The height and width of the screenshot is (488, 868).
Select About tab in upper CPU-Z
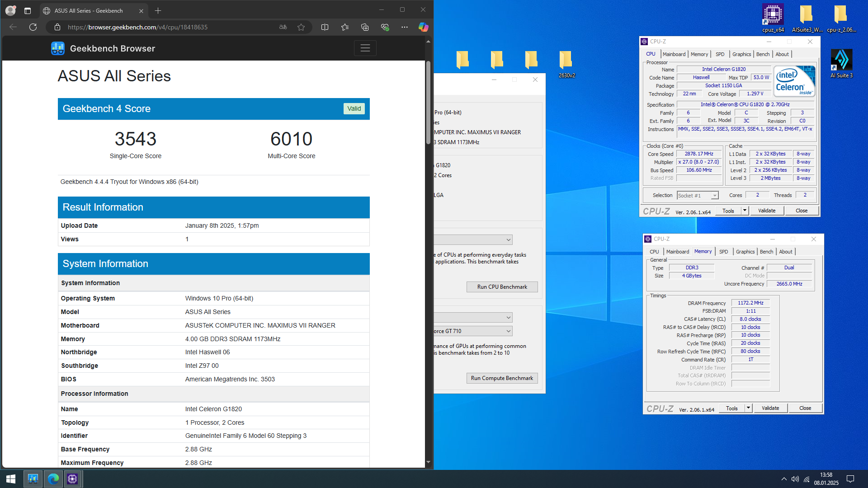point(782,54)
